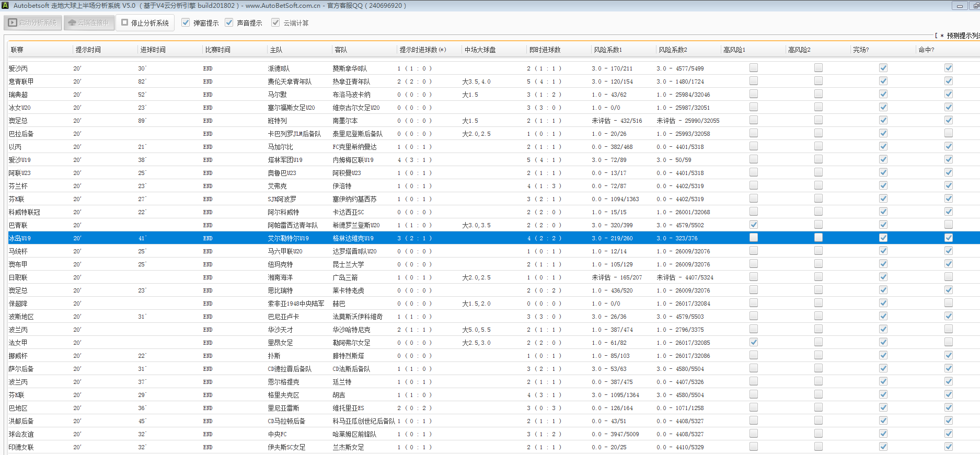Click the 风险系数1 column header
This screenshot has width=980, height=455.
(608, 50)
